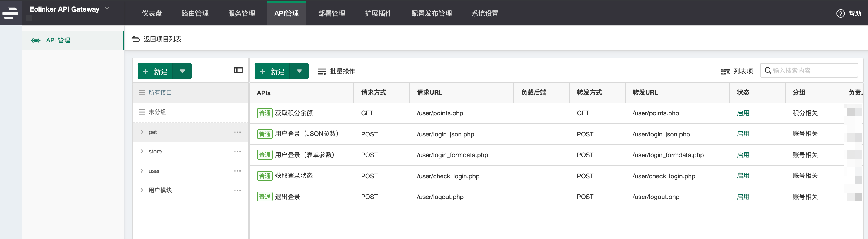Open more options for 用户模块 group
The height and width of the screenshot is (239, 868).
click(x=237, y=190)
